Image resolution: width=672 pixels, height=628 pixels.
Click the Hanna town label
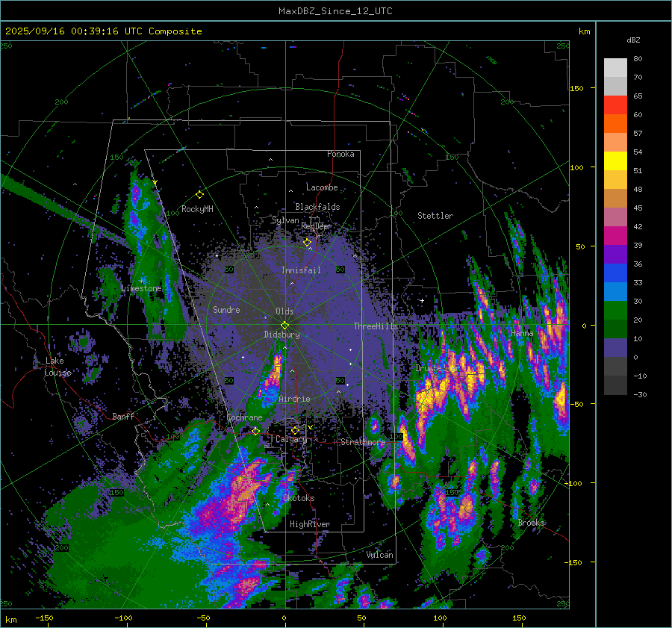pos(522,333)
